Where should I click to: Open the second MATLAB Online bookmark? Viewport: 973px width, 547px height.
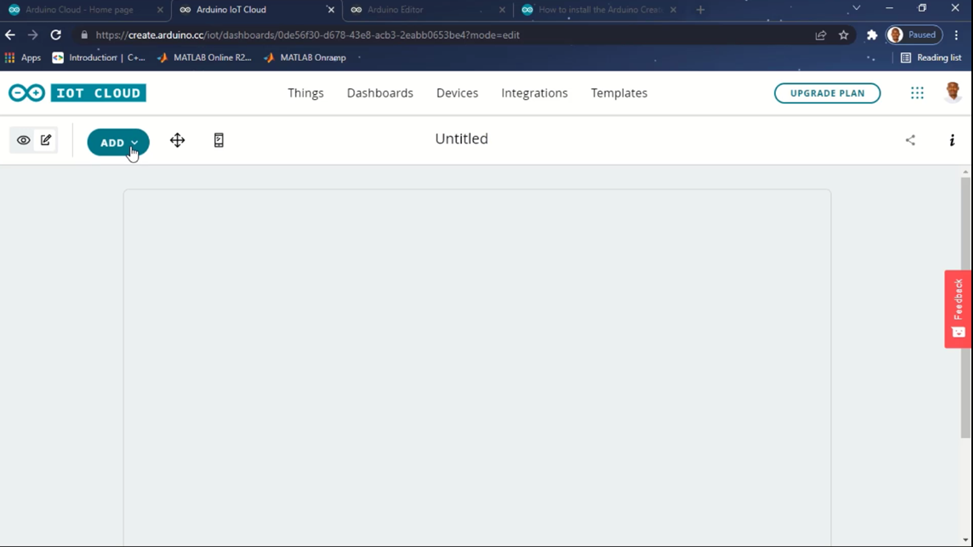tap(305, 57)
